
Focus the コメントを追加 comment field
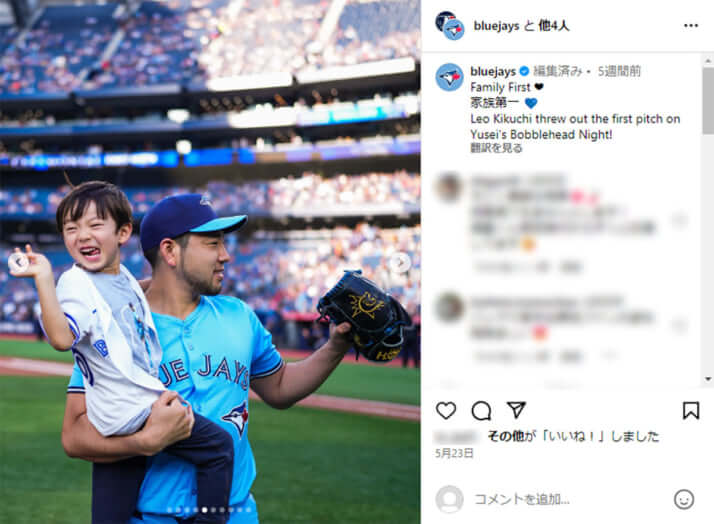pyautogui.click(x=522, y=499)
